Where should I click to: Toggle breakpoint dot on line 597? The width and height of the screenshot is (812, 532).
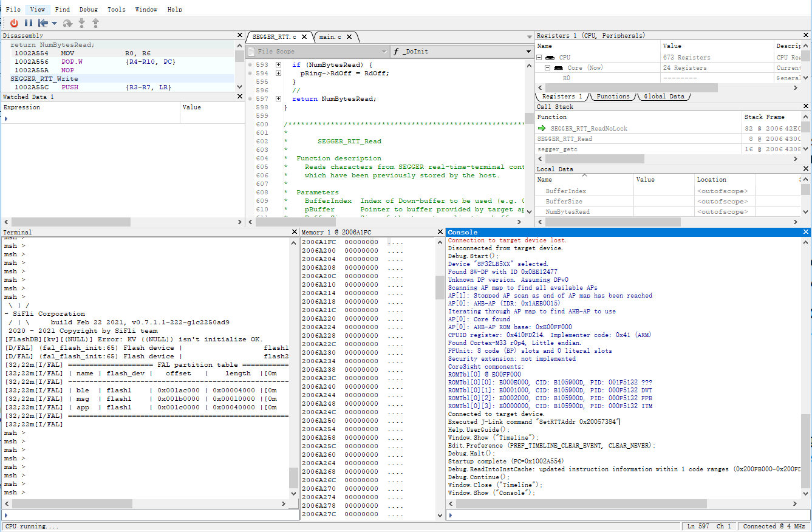250,99
